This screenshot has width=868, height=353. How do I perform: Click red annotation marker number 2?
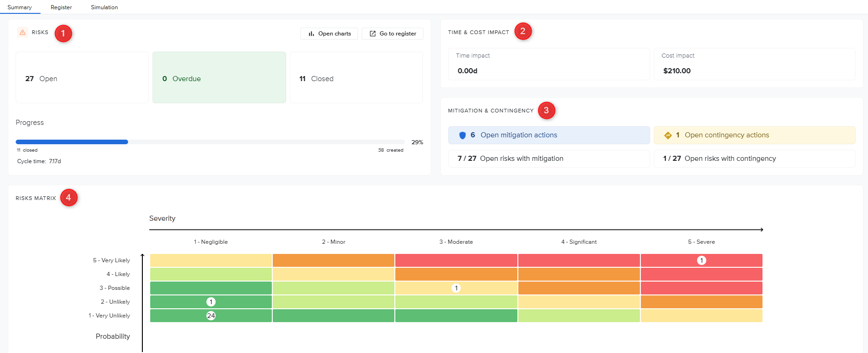(523, 31)
